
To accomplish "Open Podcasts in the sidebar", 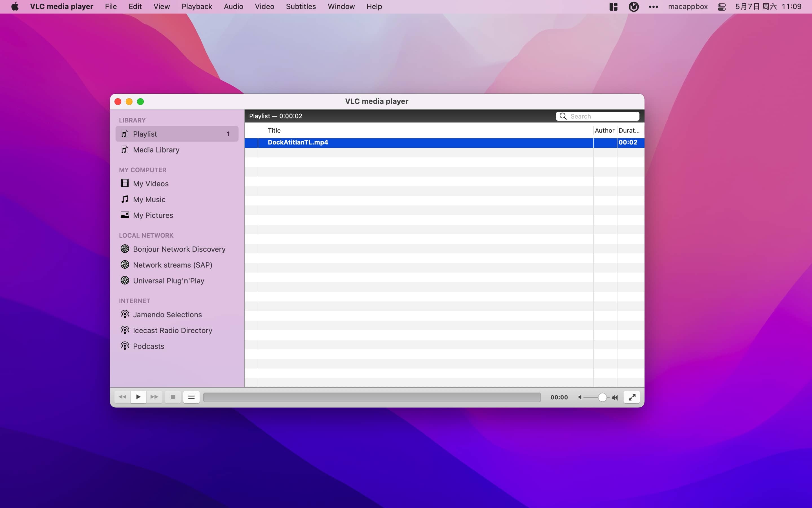I will click(177, 346).
